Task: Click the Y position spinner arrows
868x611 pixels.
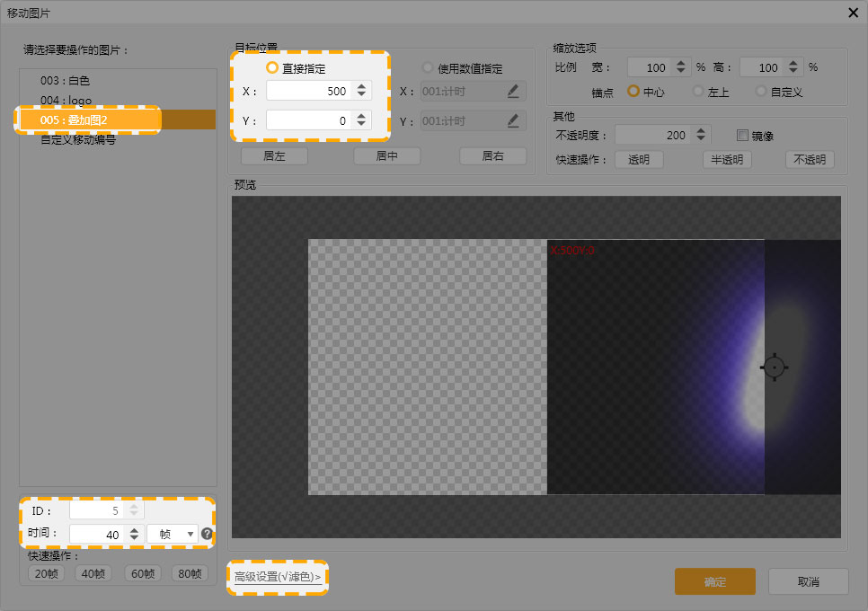Action: pos(361,120)
